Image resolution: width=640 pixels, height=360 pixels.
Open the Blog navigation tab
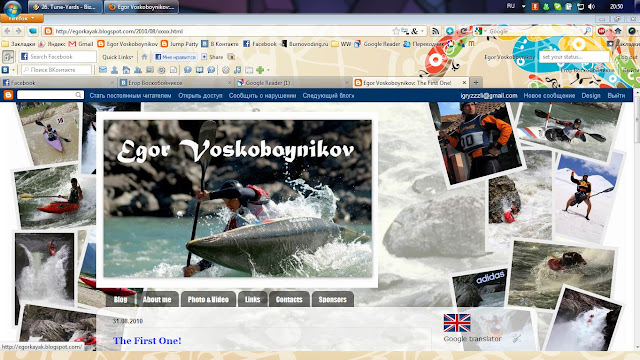pyautogui.click(x=121, y=299)
